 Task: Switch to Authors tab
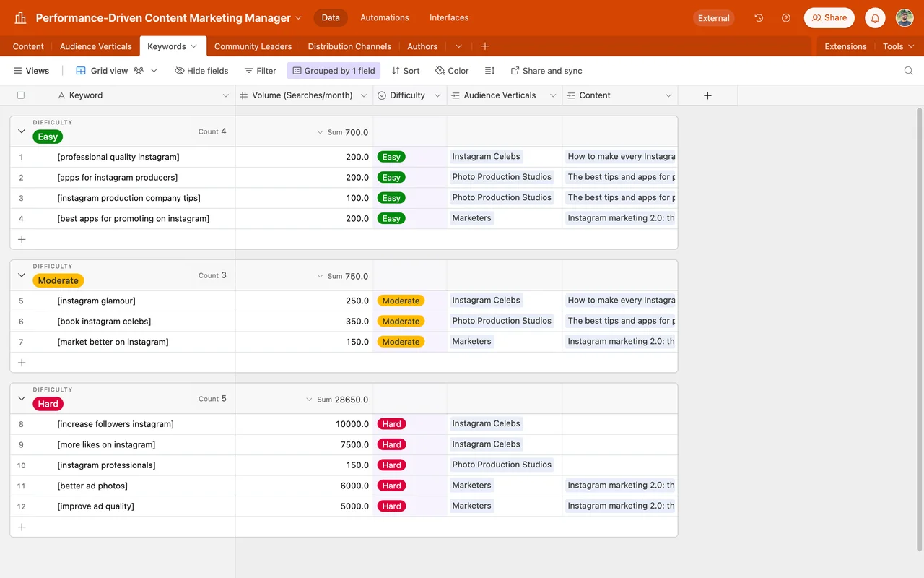422,46
